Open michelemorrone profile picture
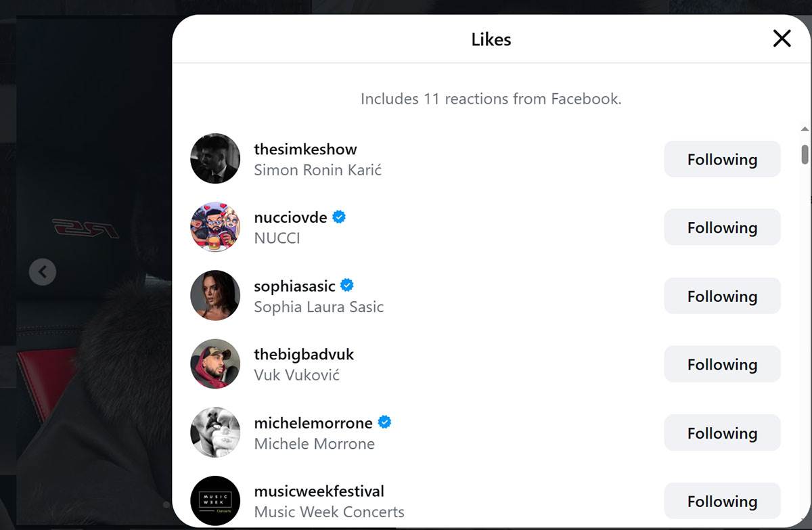Viewport: 812px width, 530px height. 215,432
